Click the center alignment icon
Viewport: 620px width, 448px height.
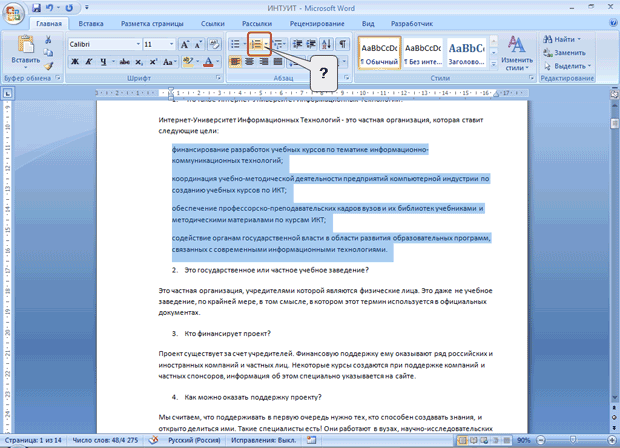point(249,62)
